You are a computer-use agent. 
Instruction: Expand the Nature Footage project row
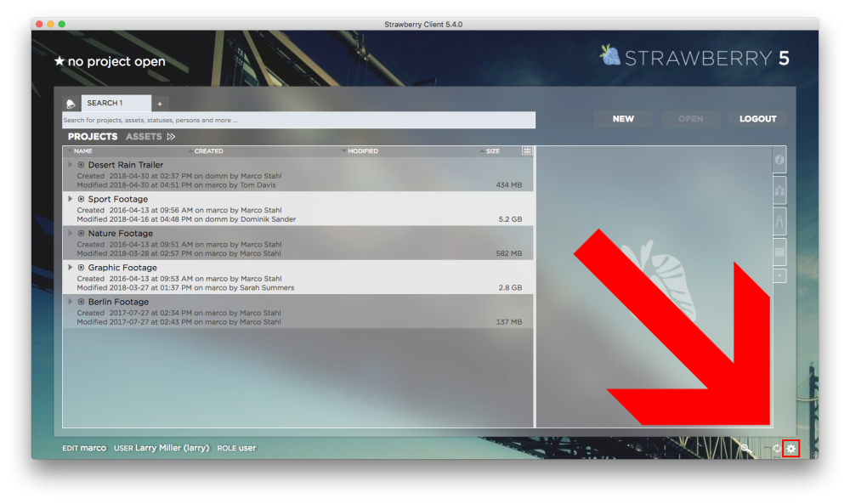(x=71, y=233)
